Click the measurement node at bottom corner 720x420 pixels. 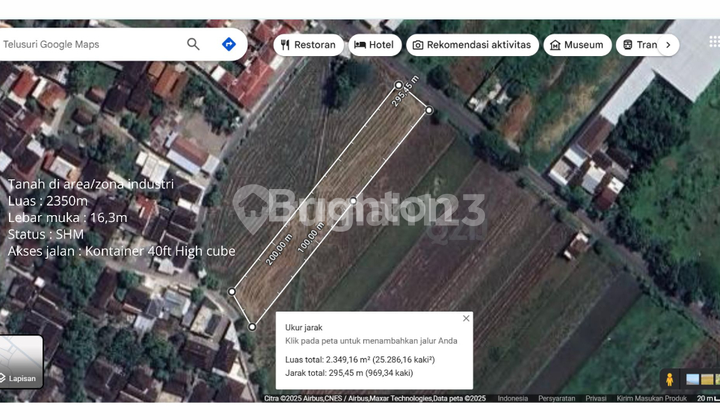pos(252,327)
